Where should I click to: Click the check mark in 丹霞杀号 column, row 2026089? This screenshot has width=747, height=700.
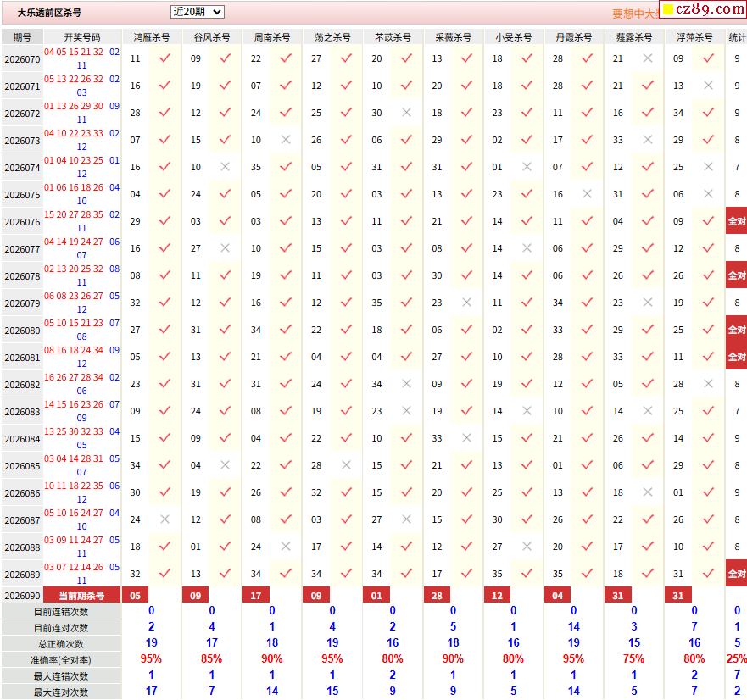587,574
